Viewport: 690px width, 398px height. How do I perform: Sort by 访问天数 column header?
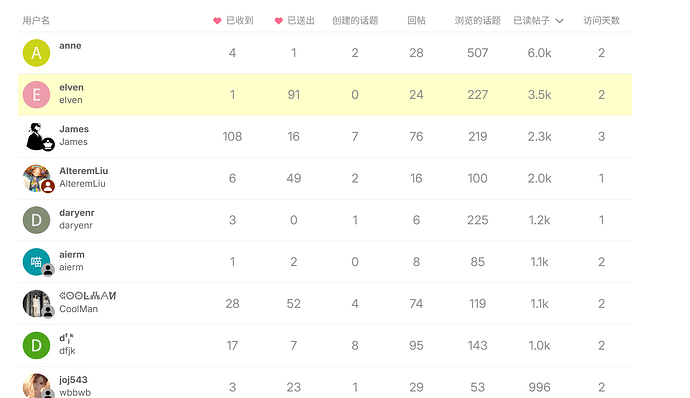coord(602,21)
